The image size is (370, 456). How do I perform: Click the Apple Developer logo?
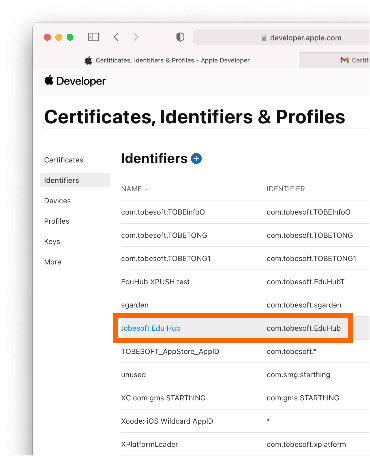(x=75, y=81)
